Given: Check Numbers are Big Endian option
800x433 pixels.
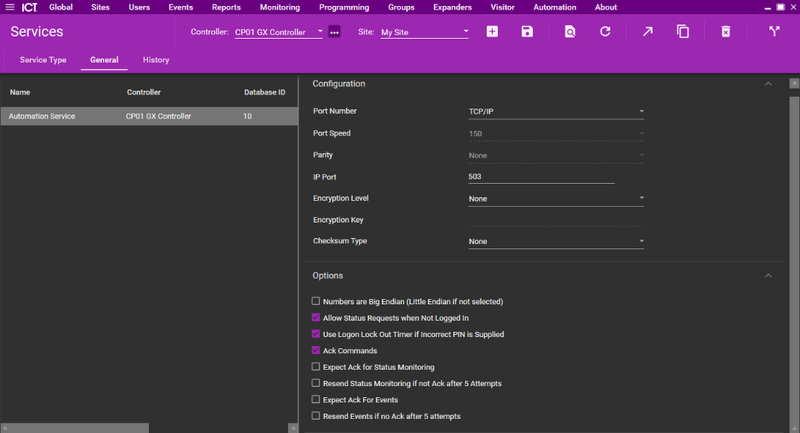Looking at the screenshot, I should coord(316,301).
